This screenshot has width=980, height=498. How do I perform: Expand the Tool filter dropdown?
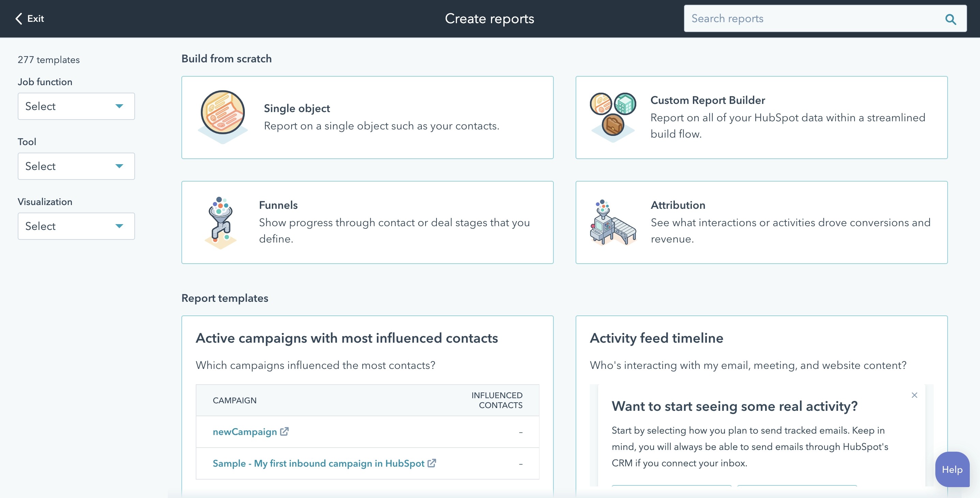pyautogui.click(x=76, y=166)
